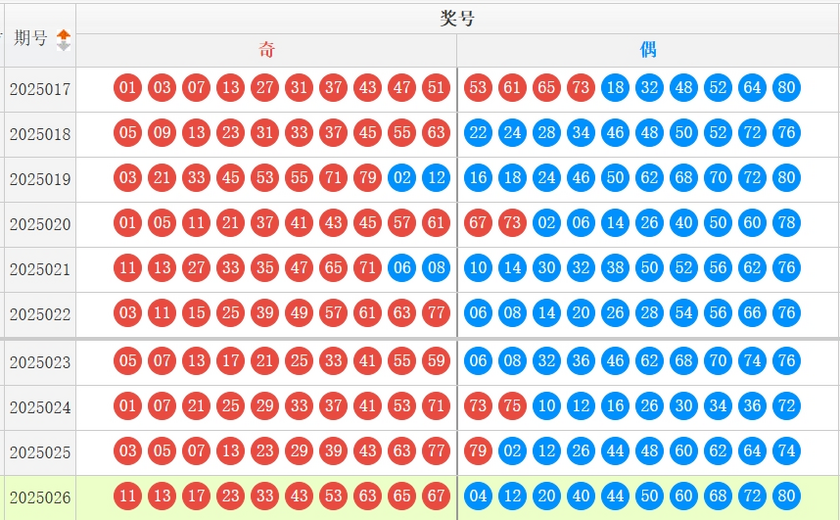Select issue number 2025018
The height and width of the screenshot is (520, 840).
40,134
